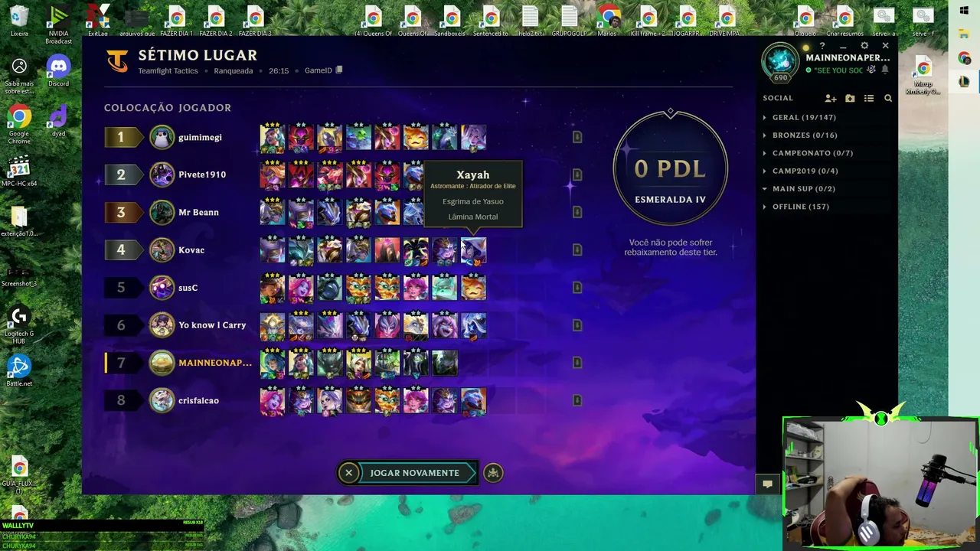Click the JOGAR NOVAMENTE button

coord(415,473)
